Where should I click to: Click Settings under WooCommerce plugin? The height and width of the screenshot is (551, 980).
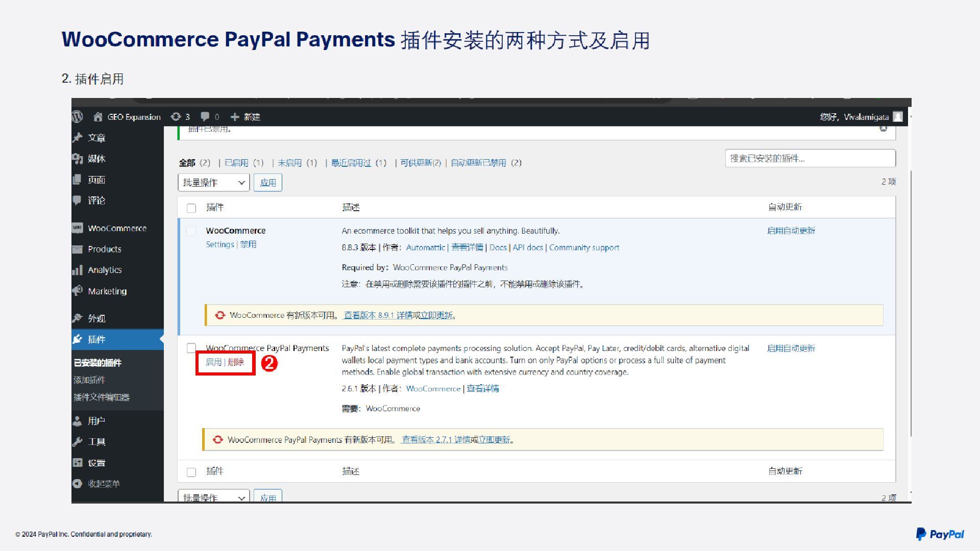tap(220, 244)
